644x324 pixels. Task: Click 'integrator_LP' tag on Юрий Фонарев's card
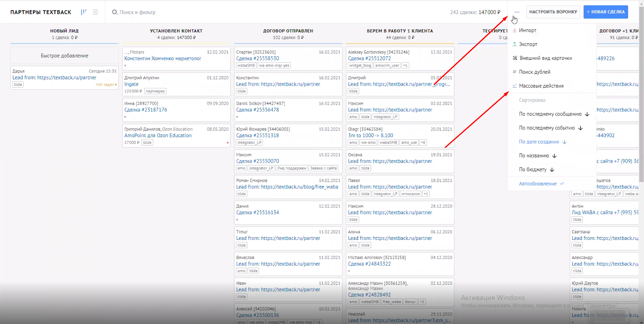click(x=250, y=142)
